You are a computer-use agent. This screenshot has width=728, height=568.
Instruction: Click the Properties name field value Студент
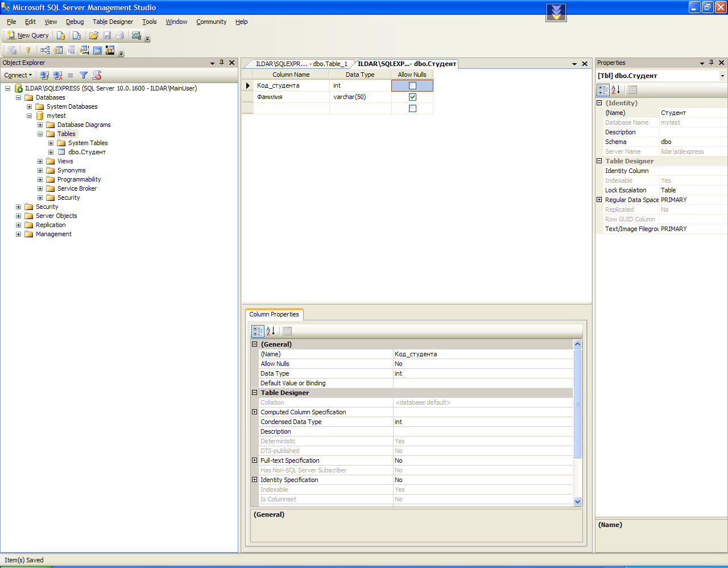point(693,113)
